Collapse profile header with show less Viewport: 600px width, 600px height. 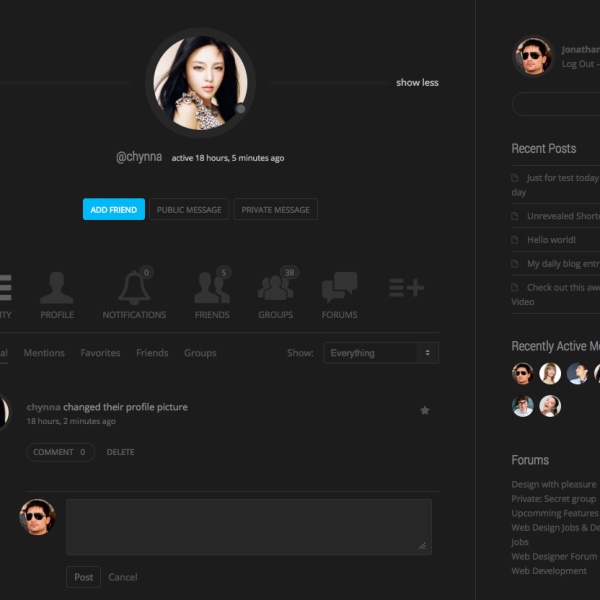coord(417,83)
